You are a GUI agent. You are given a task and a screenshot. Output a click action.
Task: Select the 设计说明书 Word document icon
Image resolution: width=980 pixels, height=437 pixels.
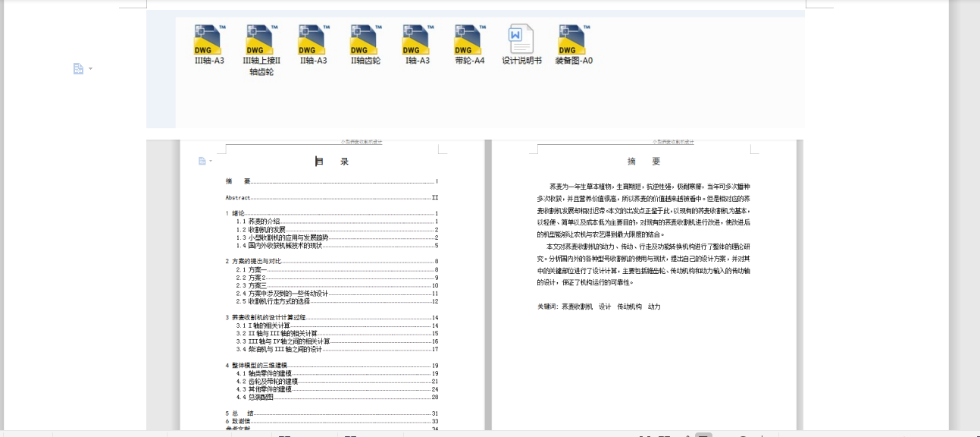521,39
